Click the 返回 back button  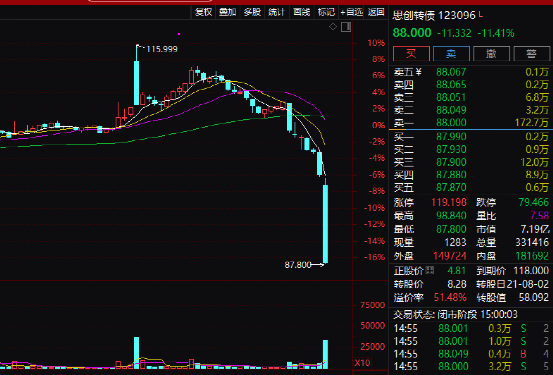376,12
